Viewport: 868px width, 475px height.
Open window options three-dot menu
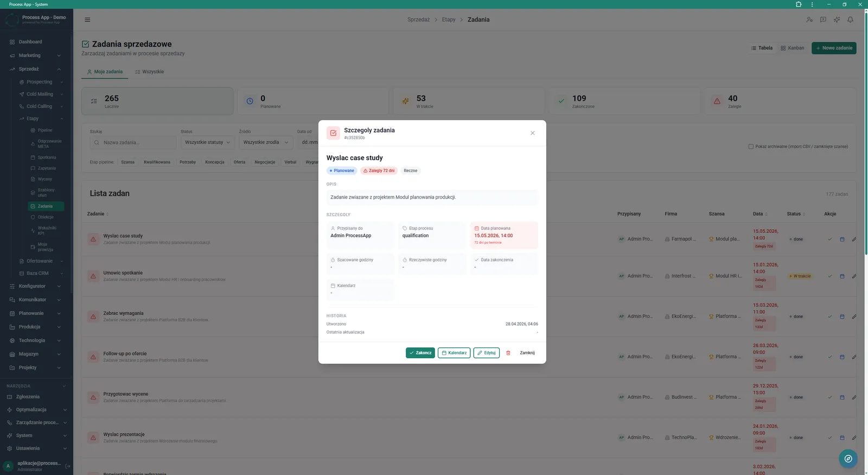pos(812,4)
